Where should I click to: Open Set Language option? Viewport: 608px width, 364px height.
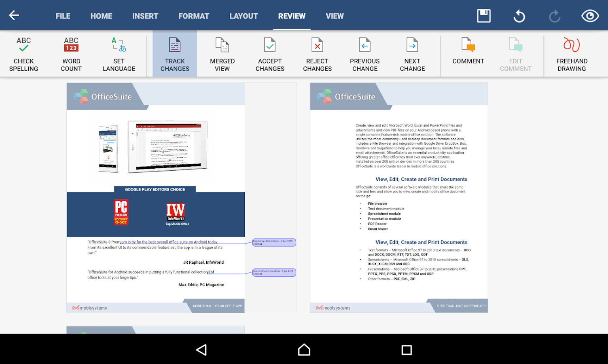[119, 54]
